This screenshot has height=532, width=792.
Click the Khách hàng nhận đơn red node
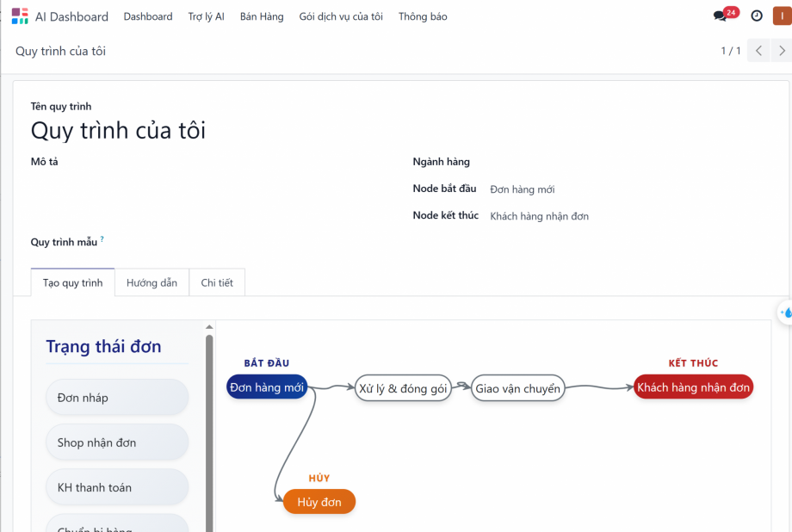click(x=693, y=387)
